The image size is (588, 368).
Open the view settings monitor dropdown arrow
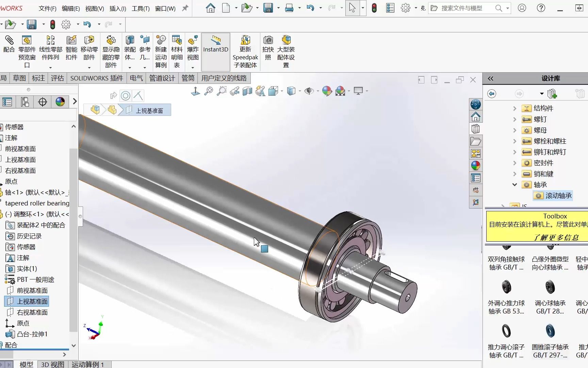click(367, 91)
